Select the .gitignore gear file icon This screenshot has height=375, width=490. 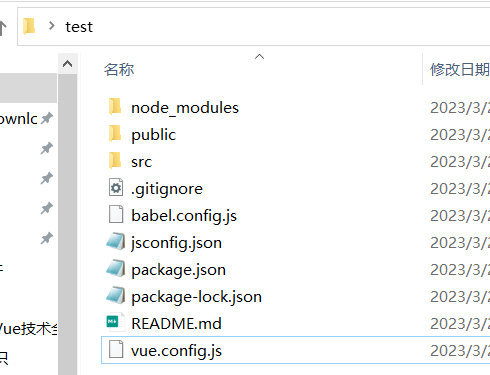pos(116,188)
